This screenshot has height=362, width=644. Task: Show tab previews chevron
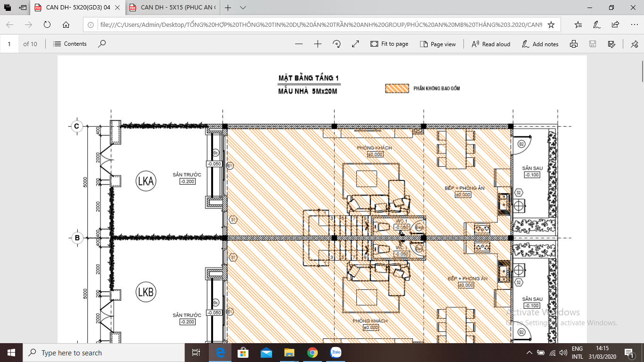243,8
